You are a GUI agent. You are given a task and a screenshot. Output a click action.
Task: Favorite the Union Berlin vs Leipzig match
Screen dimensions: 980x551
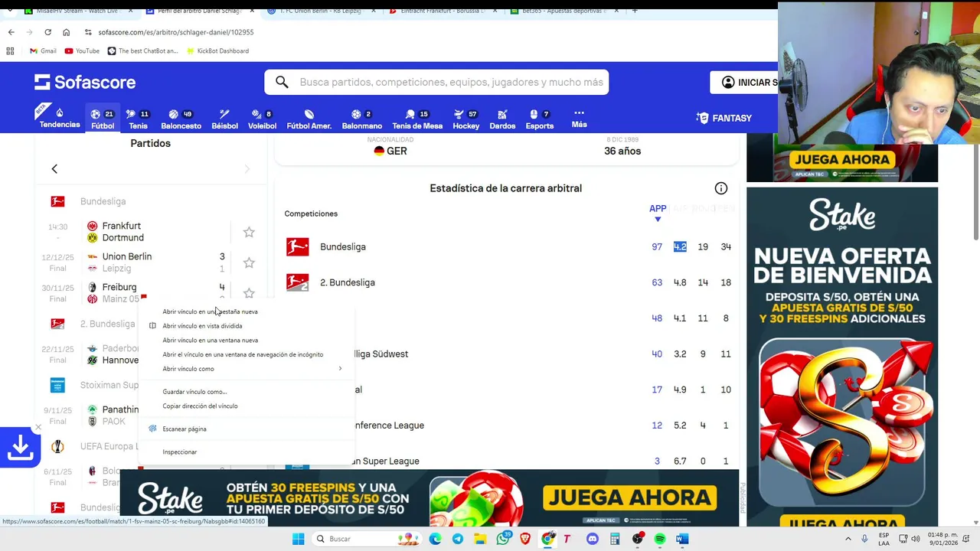[x=249, y=262]
